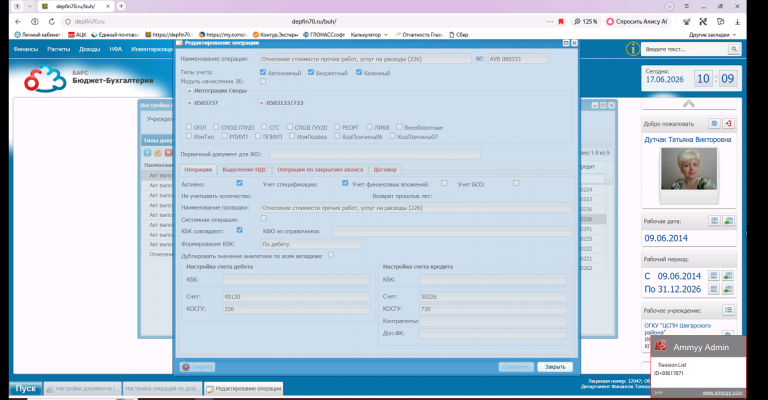Open a new browser tab with plus icon
This screenshot has height=400, width=768.
click(121, 6)
